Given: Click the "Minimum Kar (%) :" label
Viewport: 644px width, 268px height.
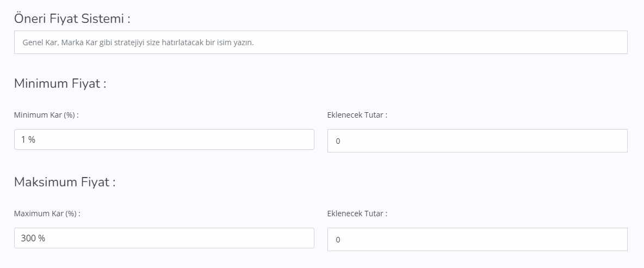Looking at the screenshot, I should (x=47, y=115).
